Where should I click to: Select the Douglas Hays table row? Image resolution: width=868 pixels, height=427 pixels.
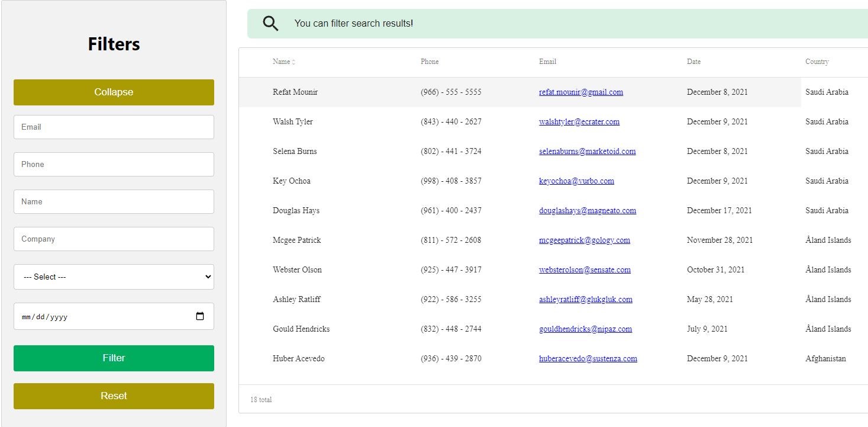(414, 210)
